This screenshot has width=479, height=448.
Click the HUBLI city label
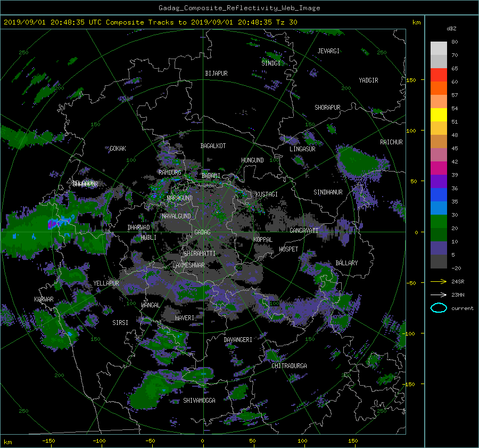(148, 238)
